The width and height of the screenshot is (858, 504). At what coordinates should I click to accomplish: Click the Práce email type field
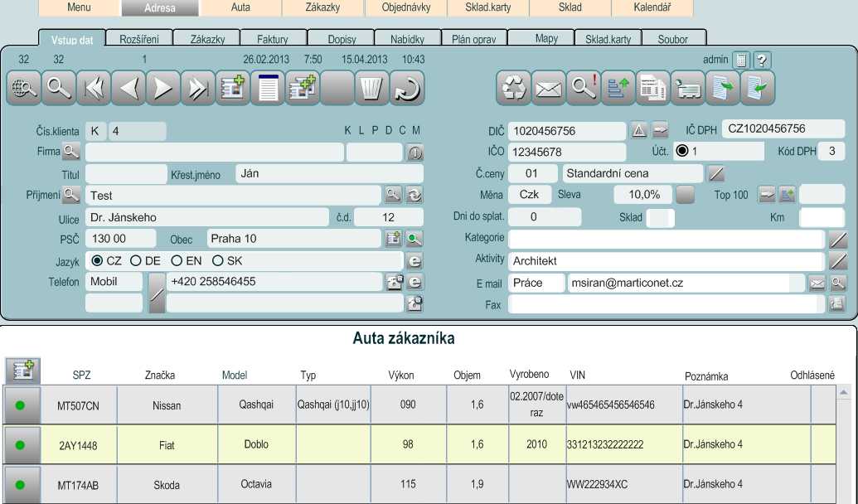click(536, 283)
